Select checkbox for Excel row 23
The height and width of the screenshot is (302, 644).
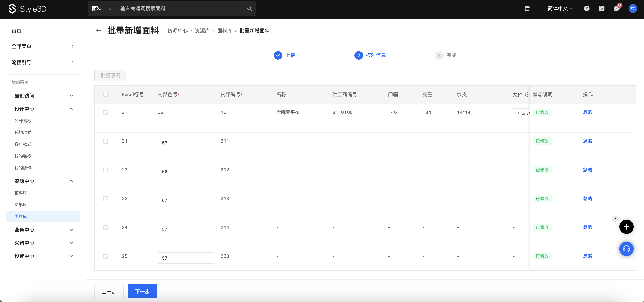pyautogui.click(x=105, y=199)
